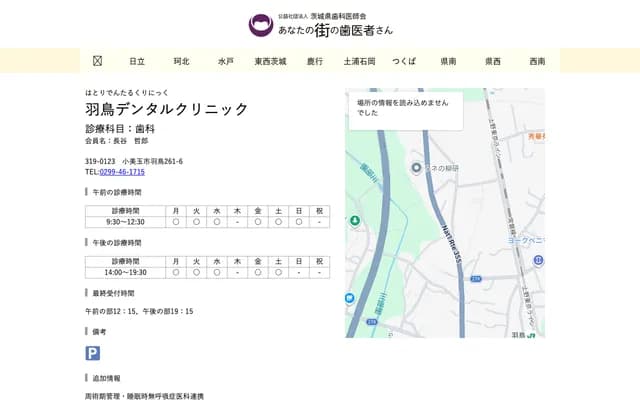Click the 備考 section heading
Screen dimensions: 640x400
coord(99,332)
